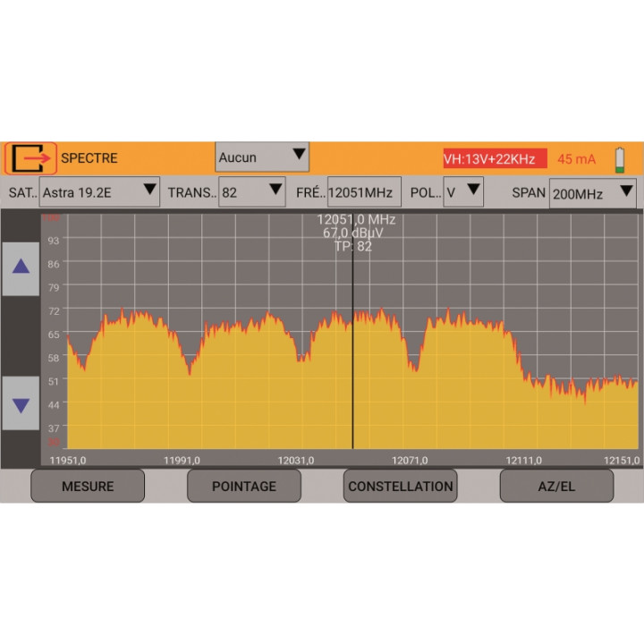Toggle the red VH:13V+22KHz LNB indicator
This screenshot has height=644, width=644.
[x=495, y=159]
